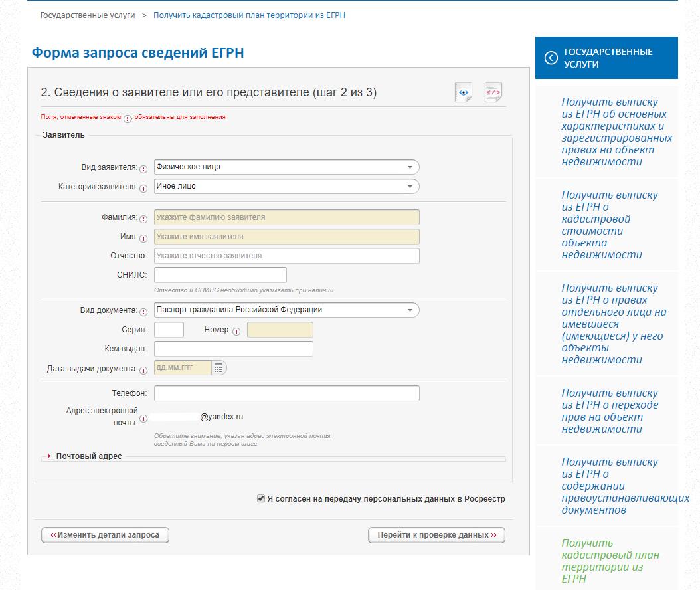Open the calendar picker for document issue date
The height and width of the screenshot is (590, 700).
click(x=218, y=368)
